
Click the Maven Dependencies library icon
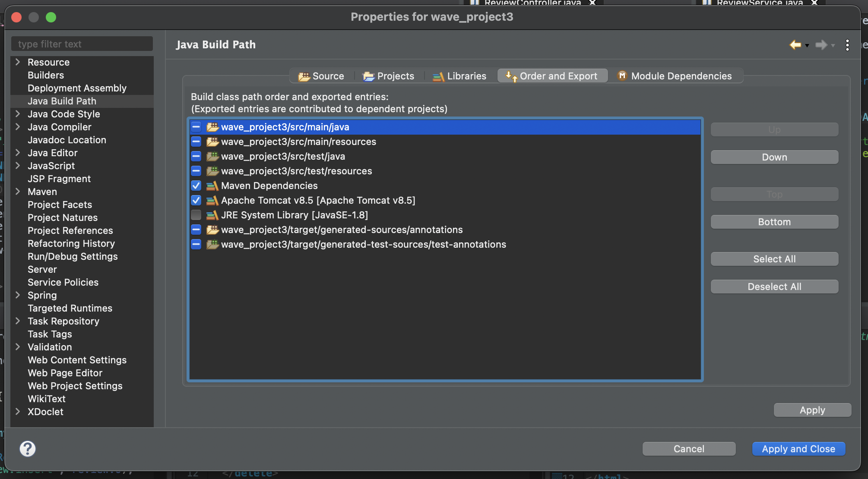[x=212, y=186]
